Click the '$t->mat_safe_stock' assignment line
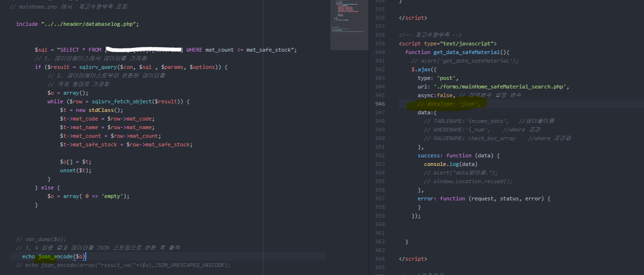The image size is (644, 275). (126, 144)
